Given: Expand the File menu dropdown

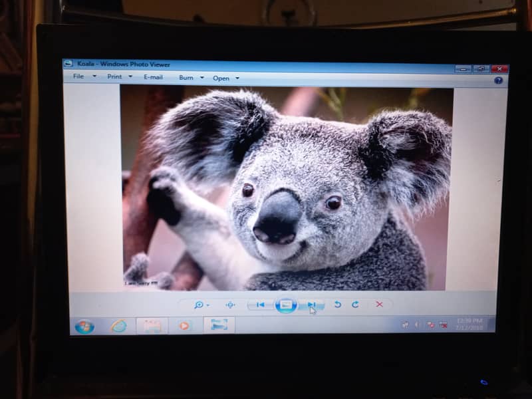Looking at the screenshot, I should coord(84,76).
